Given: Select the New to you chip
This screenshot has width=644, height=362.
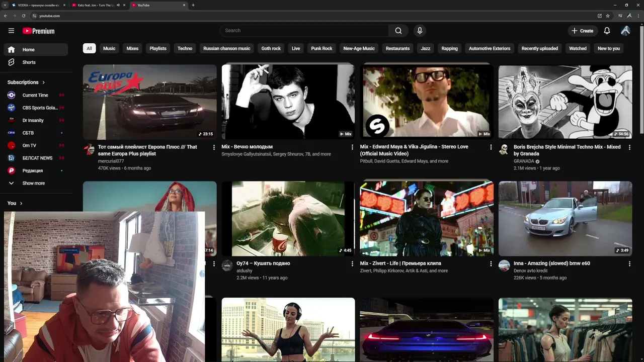Looking at the screenshot, I should 608,48.
